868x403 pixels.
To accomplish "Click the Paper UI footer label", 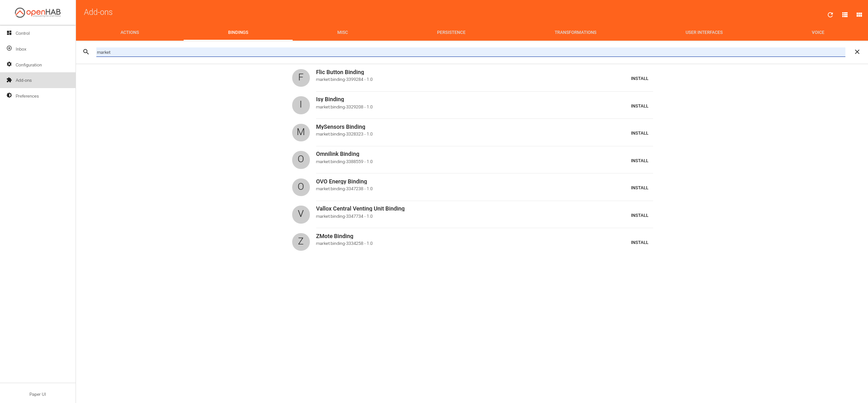I will pyautogui.click(x=38, y=394).
